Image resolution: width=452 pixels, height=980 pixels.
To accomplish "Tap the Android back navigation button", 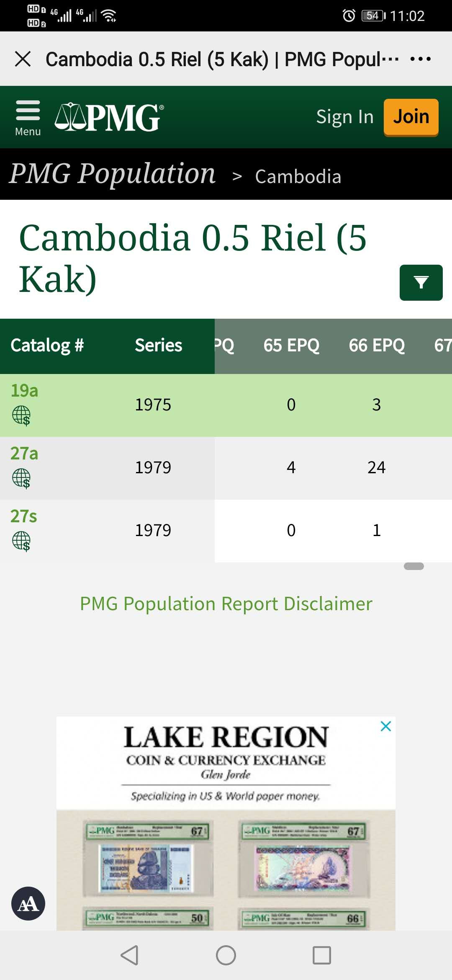I will tap(130, 955).
